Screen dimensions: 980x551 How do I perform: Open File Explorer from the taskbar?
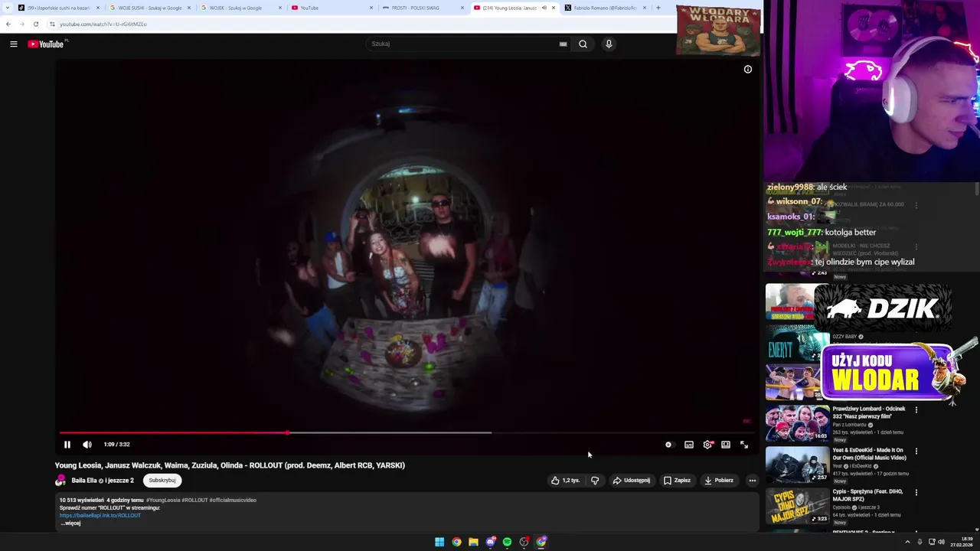(x=473, y=542)
